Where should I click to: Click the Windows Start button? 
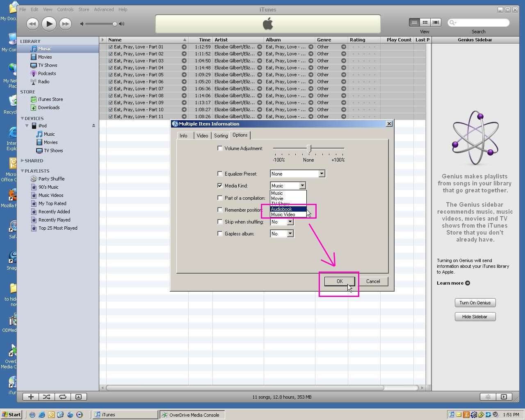pos(11,415)
